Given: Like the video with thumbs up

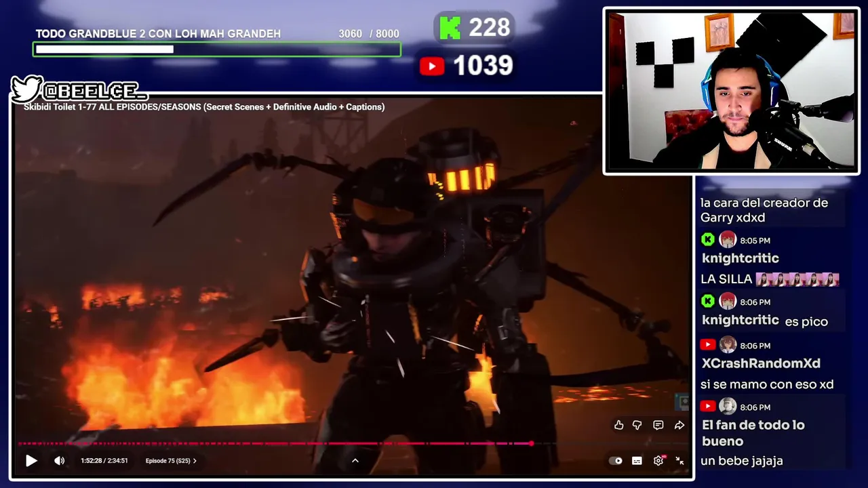Looking at the screenshot, I should click(618, 425).
